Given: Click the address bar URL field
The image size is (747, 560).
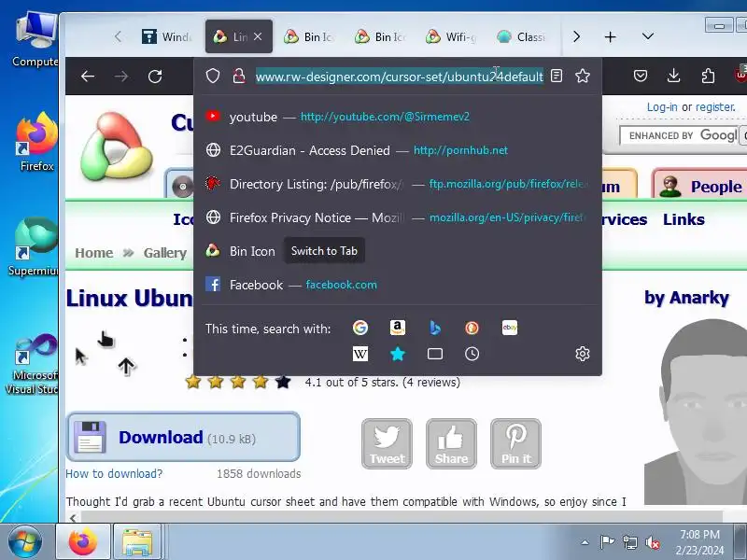Looking at the screenshot, I should point(400,77).
